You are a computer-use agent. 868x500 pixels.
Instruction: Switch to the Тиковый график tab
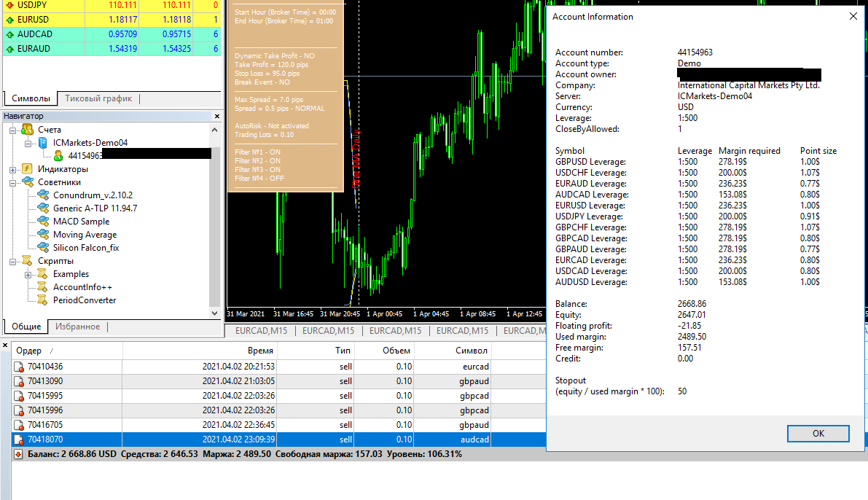click(98, 98)
